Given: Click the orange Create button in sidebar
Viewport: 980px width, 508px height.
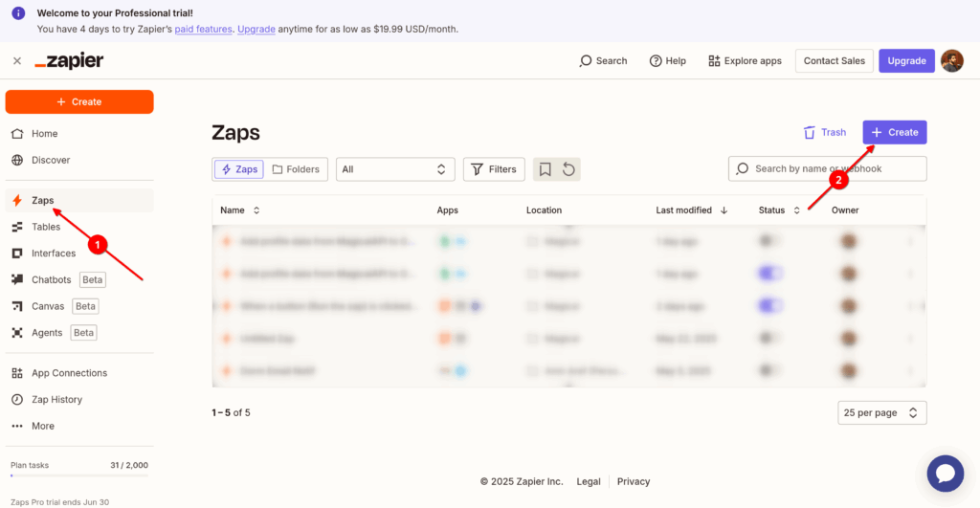Looking at the screenshot, I should tap(79, 101).
